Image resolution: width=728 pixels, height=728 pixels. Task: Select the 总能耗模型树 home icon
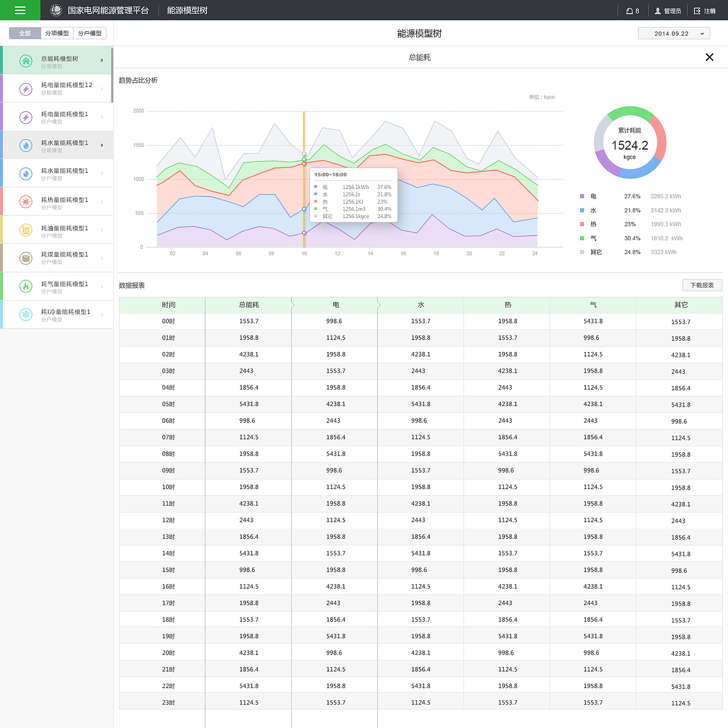26,61
